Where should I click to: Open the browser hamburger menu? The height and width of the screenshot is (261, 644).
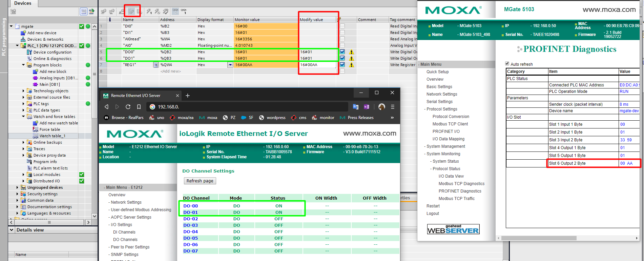tap(393, 107)
